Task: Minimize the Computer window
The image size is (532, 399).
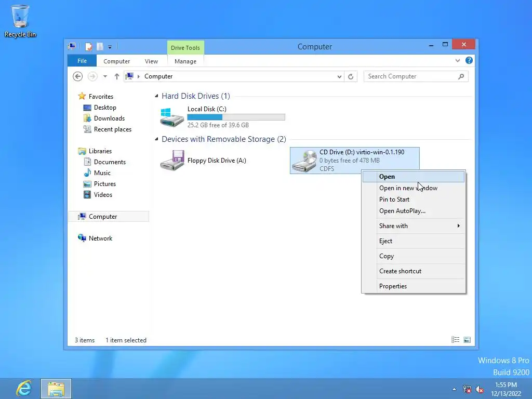Action: click(431, 45)
